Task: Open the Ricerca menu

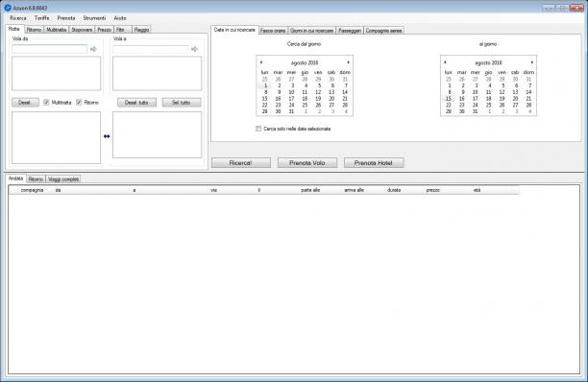Action: 18,18
